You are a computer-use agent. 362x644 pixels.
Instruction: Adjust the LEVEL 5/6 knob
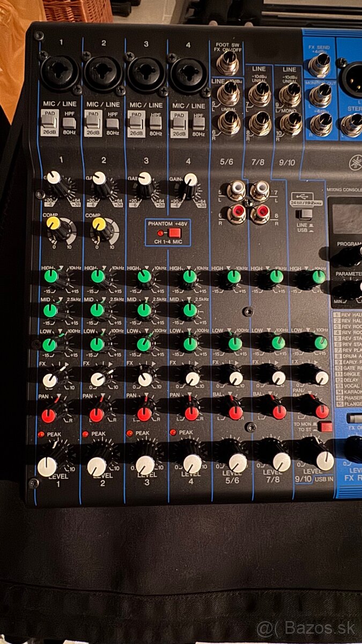pos(238,463)
